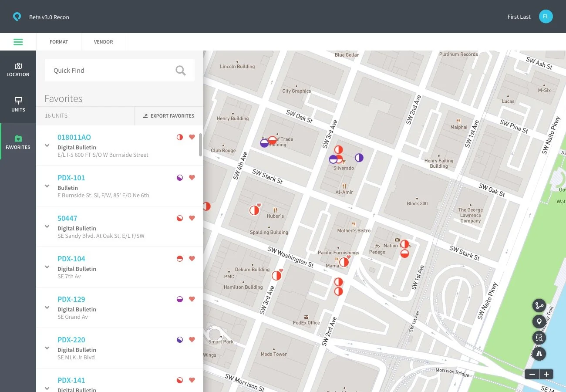
Task: Click the Quick Find magnifier icon
Action: pyautogui.click(x=180, y=70)
